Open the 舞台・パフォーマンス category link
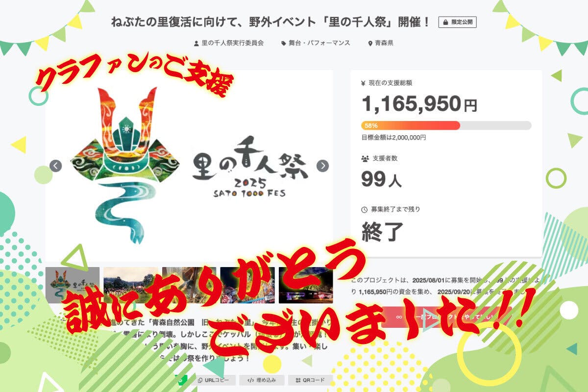The width and height of the screenshot is (588, 392). (319, 43)
